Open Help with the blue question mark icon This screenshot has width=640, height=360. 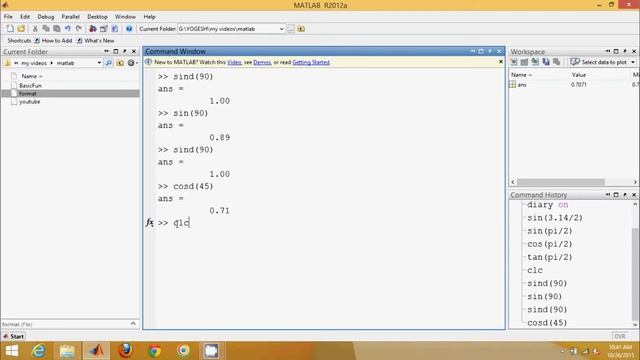point(129,29)
